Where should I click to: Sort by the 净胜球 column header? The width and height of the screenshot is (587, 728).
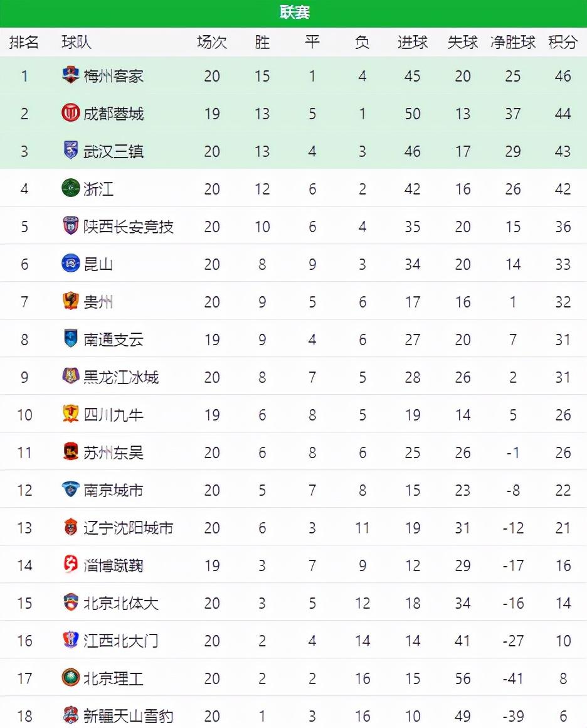coord(513,42)
